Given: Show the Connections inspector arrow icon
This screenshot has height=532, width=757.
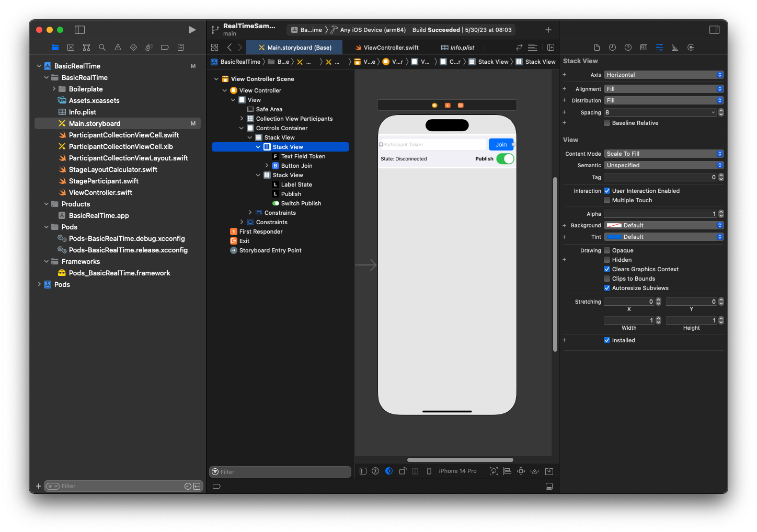Looking at the screenshot, I should (x=691, y=47).
